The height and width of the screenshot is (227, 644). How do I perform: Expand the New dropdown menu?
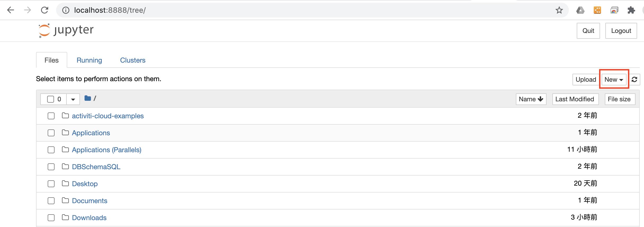pos(614,80)
